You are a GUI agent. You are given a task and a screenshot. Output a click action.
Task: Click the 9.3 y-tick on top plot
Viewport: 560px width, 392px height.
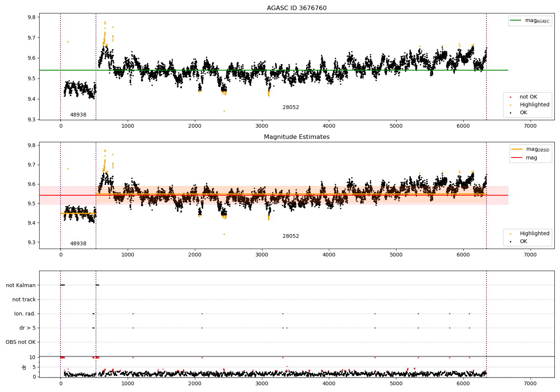point(31,120)
